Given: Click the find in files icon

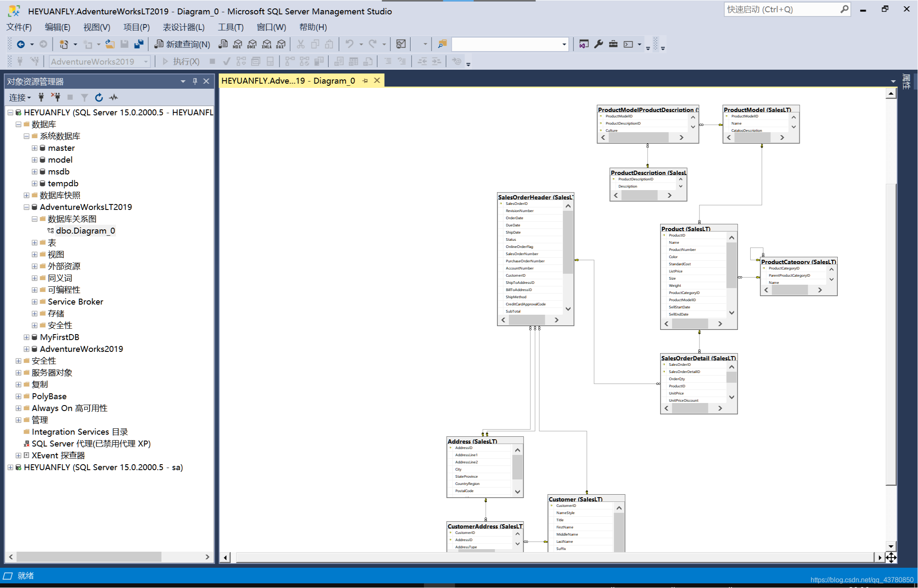Looking at the screenshot, I should (x=442, y=44).
